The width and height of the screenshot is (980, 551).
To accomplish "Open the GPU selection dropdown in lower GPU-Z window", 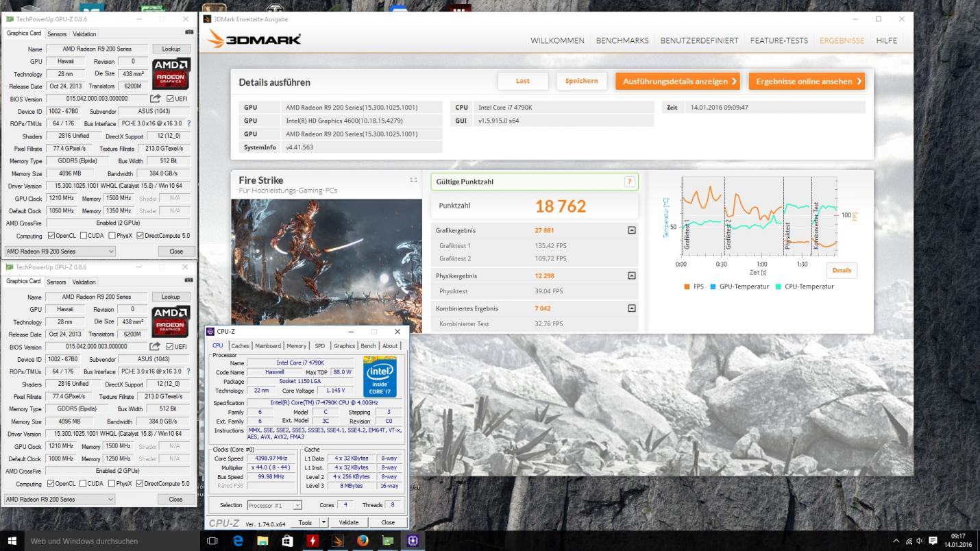I will [60, 500].
